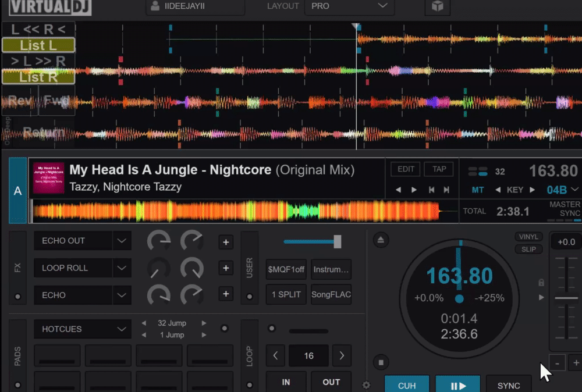Viewport: 582px width, 392px height.
Task: Open the 04B key dropdown
Action: click(562, 190)
